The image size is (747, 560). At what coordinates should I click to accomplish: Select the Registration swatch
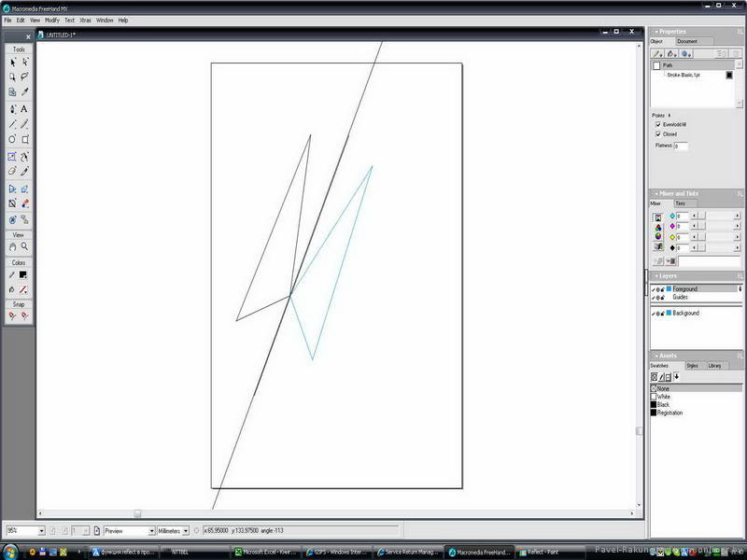coord(696,413)
